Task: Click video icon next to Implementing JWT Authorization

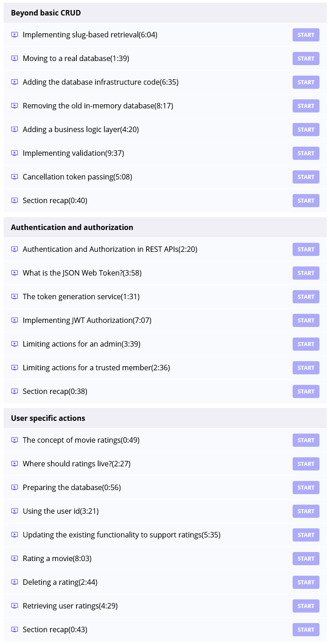Action: tap(15, 320)
